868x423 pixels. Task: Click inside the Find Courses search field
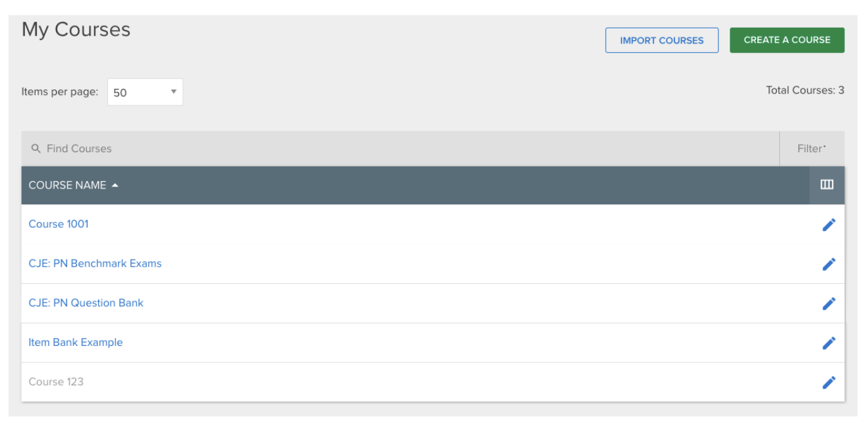(198, 148)
